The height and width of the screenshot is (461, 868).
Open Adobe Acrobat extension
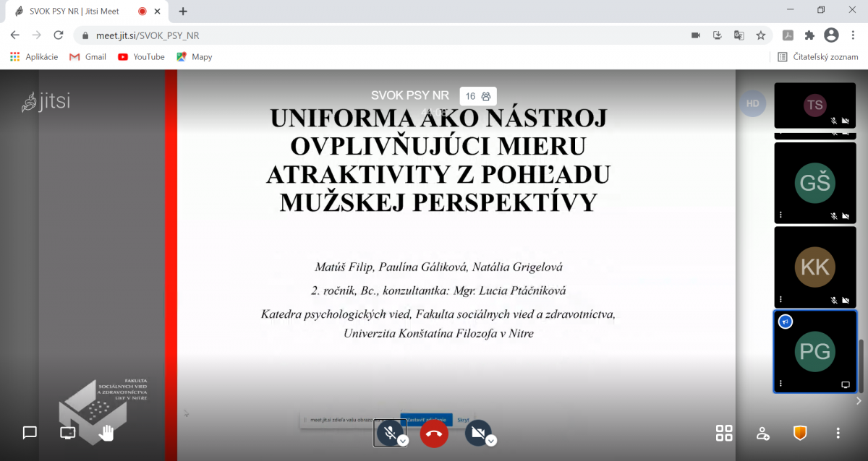(788, 35)
